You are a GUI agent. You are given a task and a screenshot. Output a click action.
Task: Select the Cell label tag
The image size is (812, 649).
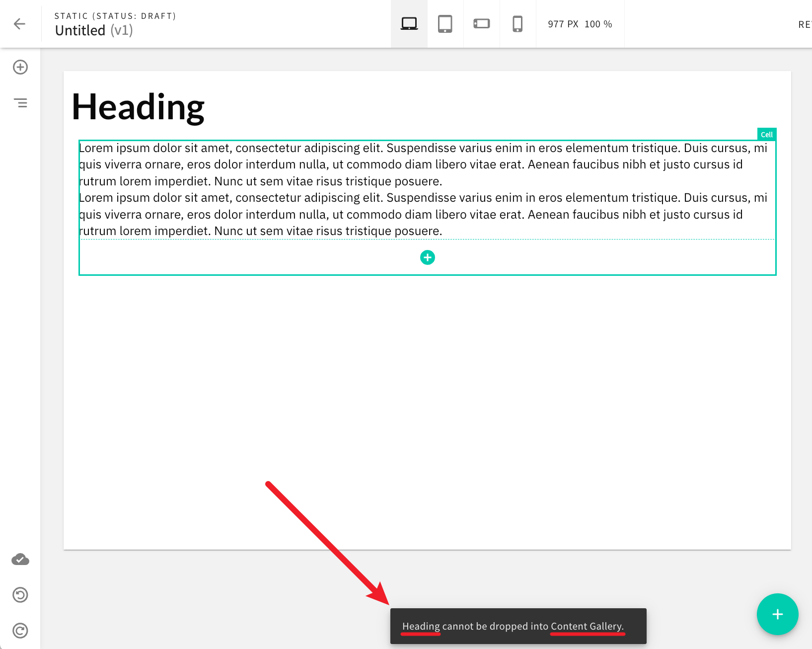tap(766, 135)
